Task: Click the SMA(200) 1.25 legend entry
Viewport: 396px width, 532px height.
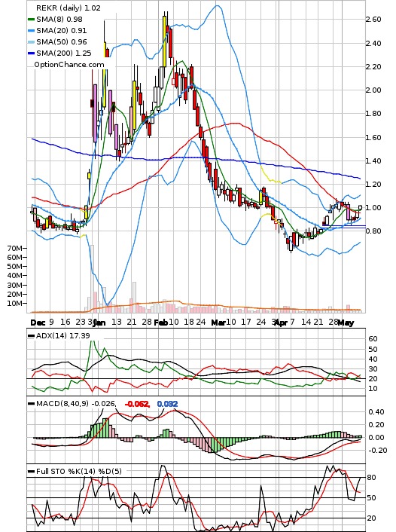Action: [59, 53]
